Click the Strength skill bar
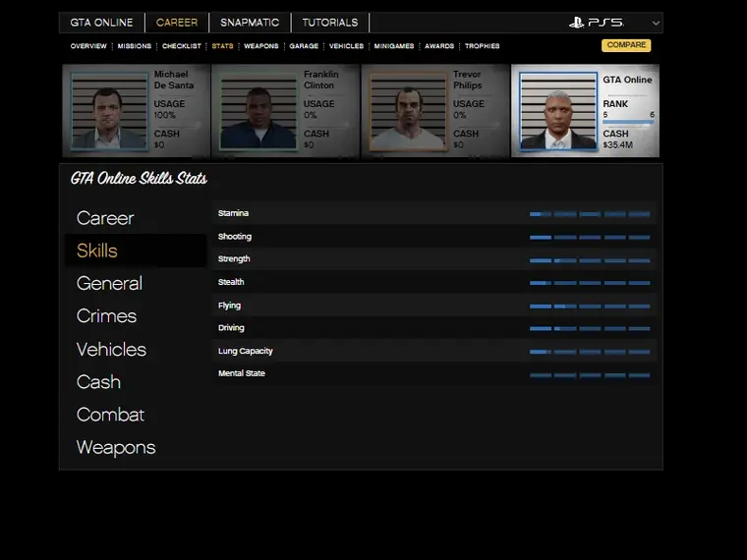 coord(590,260)
